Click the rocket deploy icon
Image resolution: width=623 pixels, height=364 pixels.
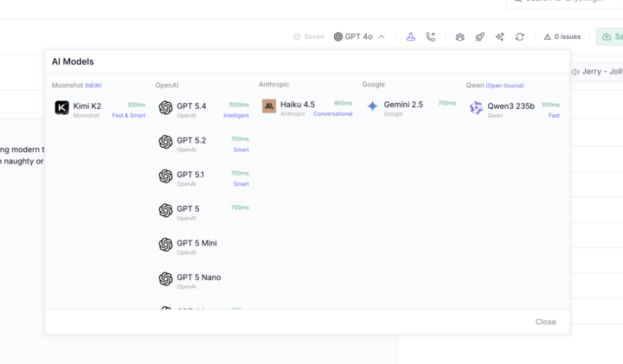point(480,37)
